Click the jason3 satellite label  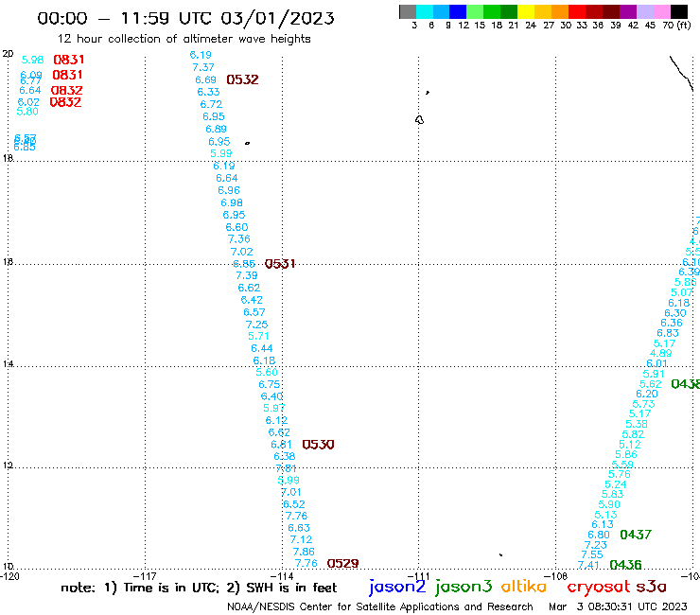(464, 587)
